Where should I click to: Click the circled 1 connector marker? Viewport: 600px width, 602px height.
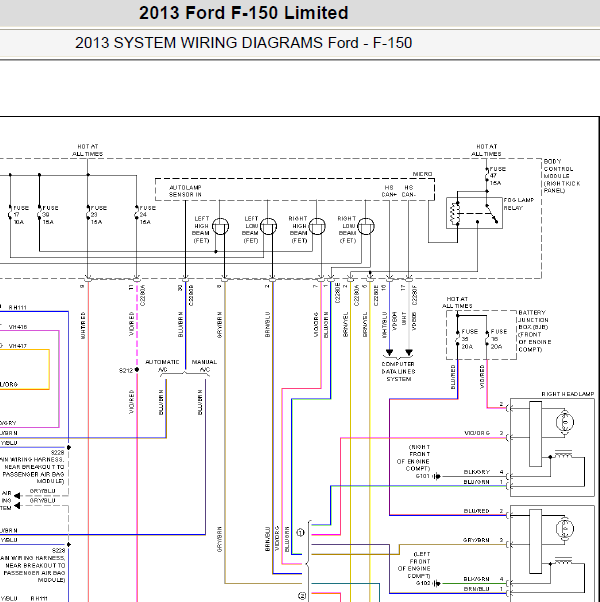point(301,533)
